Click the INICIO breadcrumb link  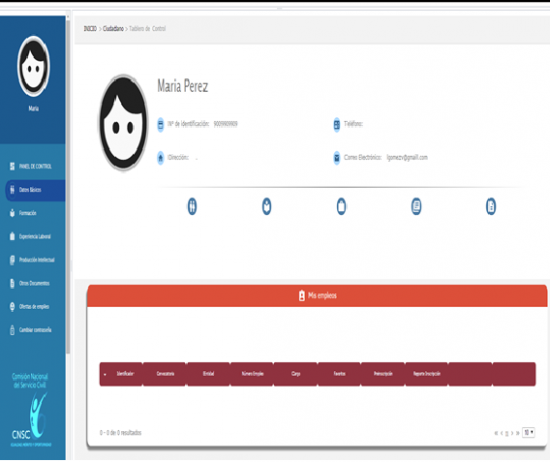pos(90,29)
